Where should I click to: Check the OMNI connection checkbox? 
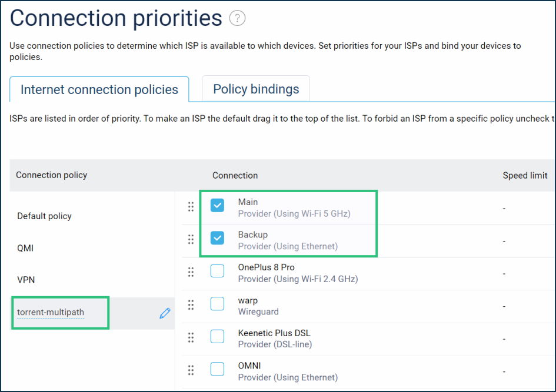pos(217,369)
